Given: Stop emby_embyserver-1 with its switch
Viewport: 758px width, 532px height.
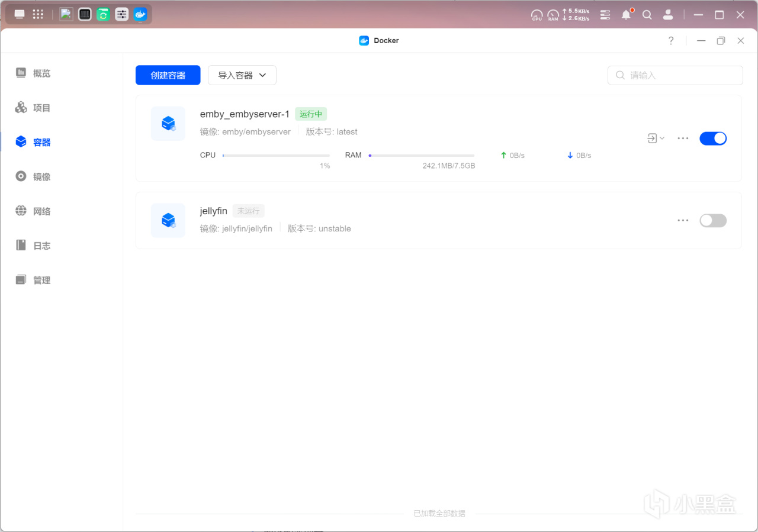Looking at the screenshot, I should 713,138.
